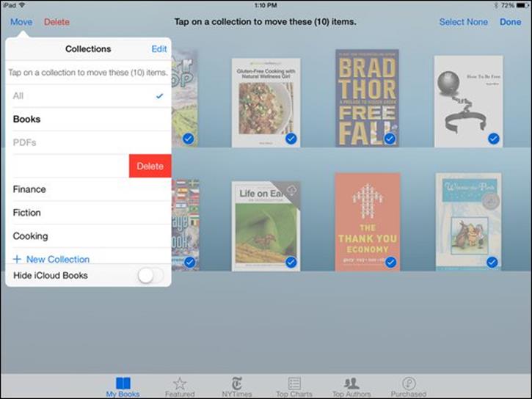Viewport: 532px width, 399px height.
Task: Tap the iCloud download badge on Life on Earth
Action: pos(291,191)
